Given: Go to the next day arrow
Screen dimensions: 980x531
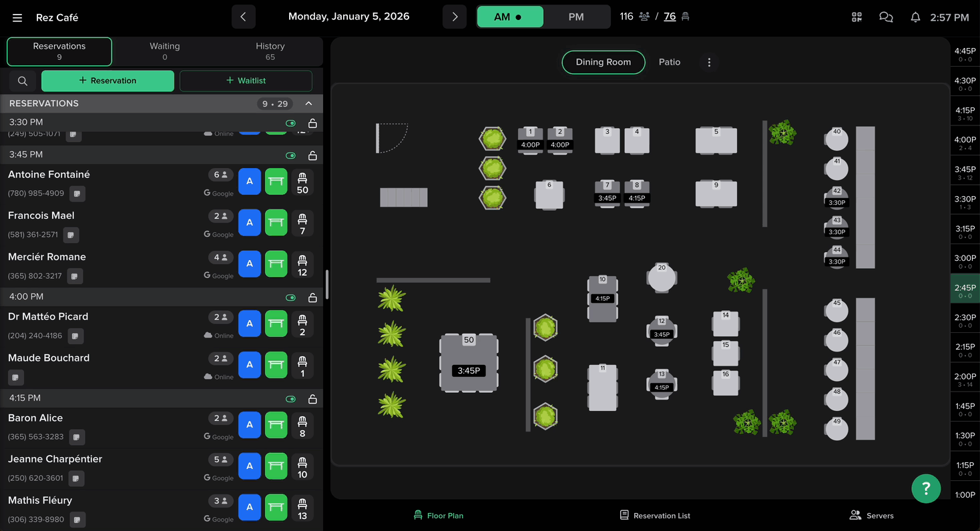Looking at the screenshot, I should pos(455,17).
